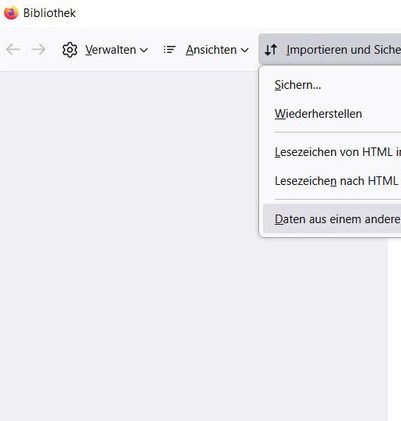Click the Firefox logo in the title bar

(11, 13)
